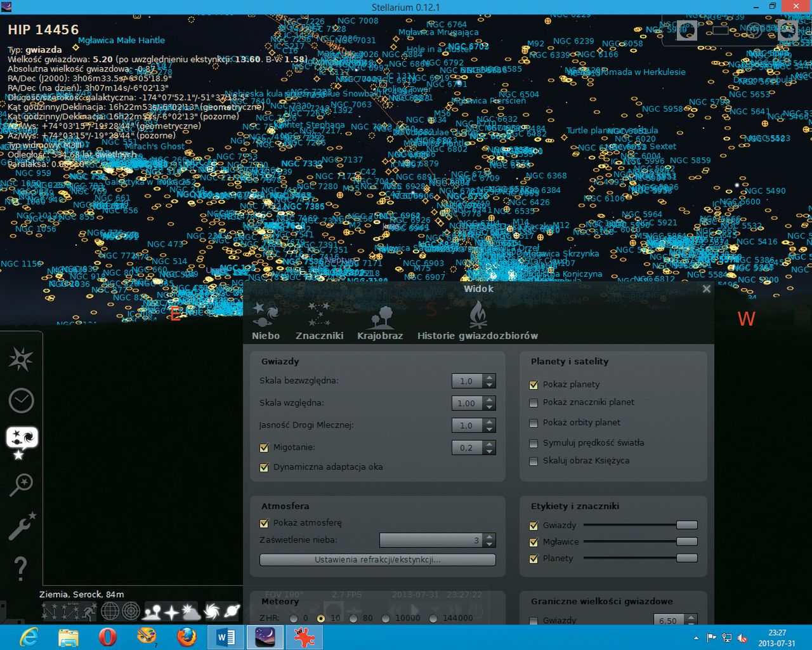
Task: Close the Widok dialog
Action: [707, 289]
